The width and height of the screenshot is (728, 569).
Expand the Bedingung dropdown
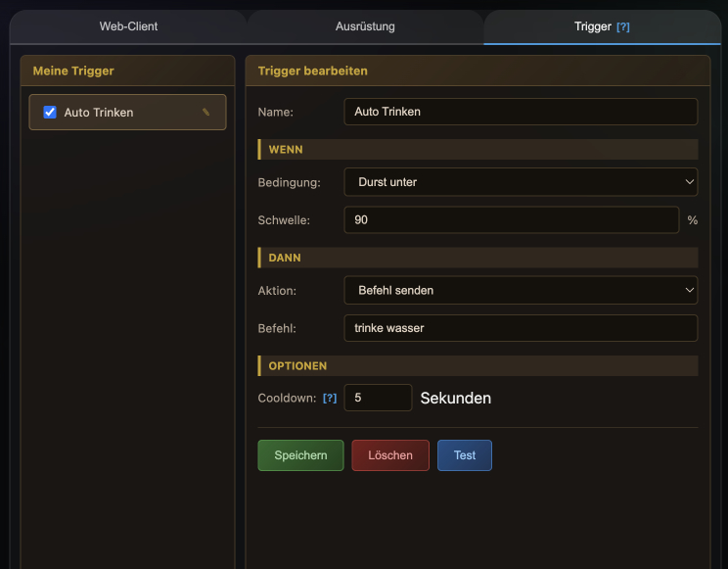(521, 182)
